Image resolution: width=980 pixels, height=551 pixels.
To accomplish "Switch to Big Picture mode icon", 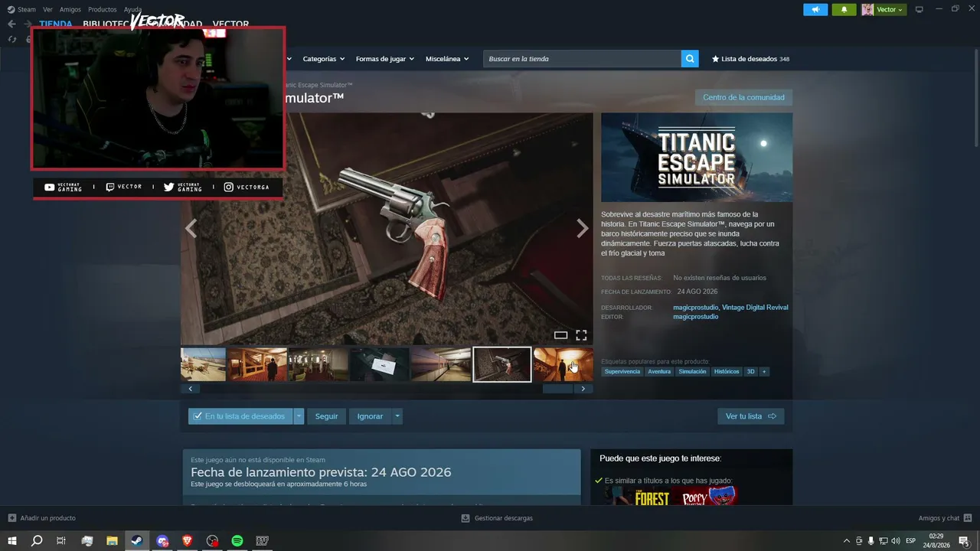I will point(920,9).
